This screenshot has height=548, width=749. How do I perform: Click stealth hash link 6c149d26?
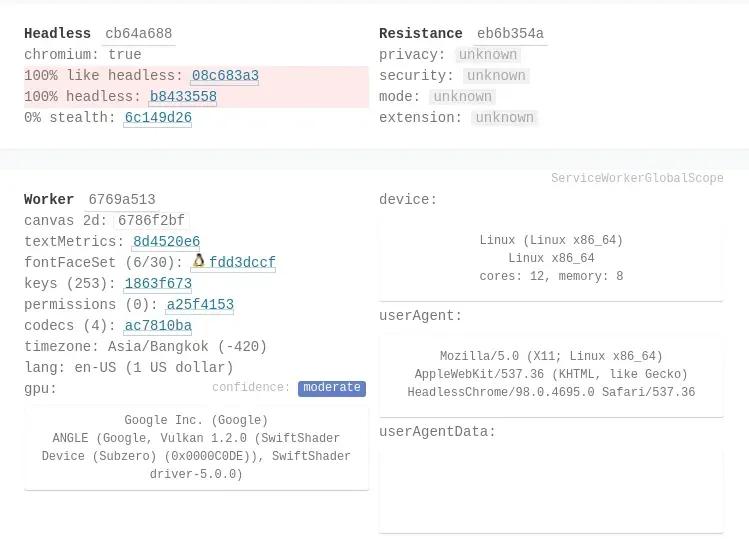click(158, 118)
